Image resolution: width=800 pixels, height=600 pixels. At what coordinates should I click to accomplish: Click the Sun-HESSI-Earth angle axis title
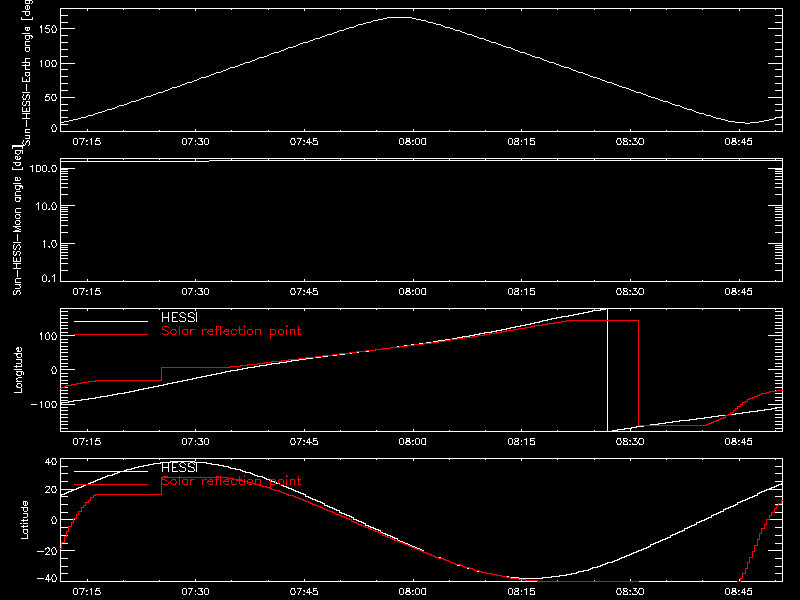click(x=27, y=72)
